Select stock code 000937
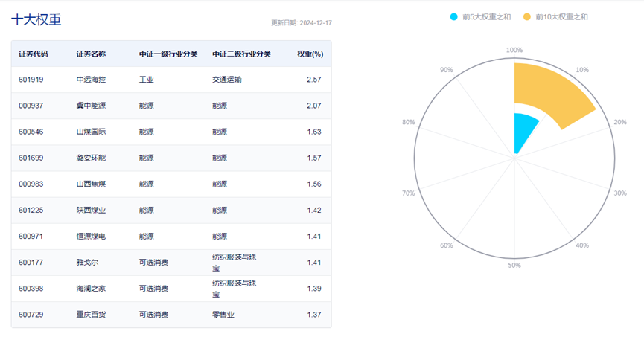Image resolution: width=644 pixels, height=337 pixels. coord(31,106)
